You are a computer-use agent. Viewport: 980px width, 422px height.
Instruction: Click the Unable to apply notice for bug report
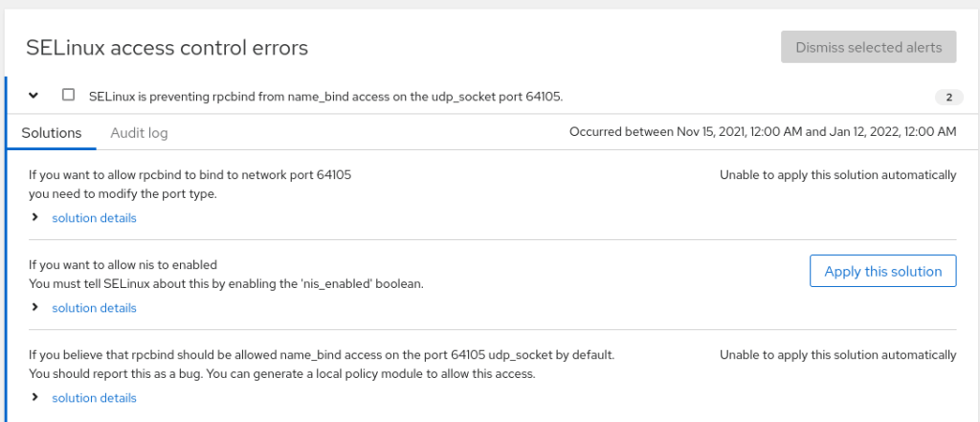click(x=837, y=355)
